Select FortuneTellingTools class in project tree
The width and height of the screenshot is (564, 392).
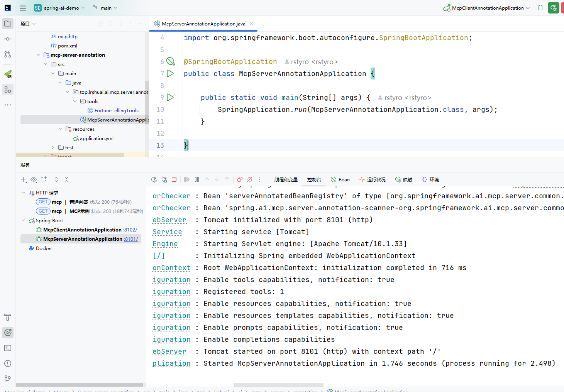[116, 110]
